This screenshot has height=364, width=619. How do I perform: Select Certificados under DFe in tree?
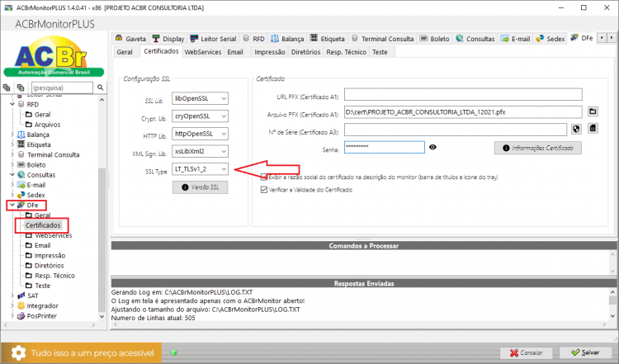[x=43, y=225]
